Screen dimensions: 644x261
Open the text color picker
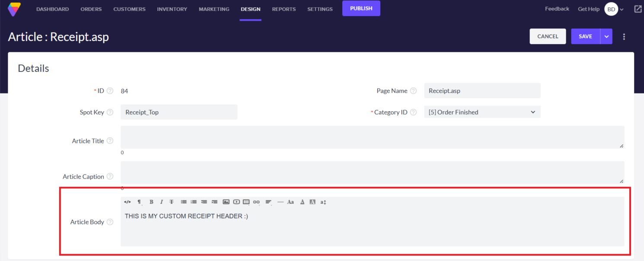pos(302,202)
